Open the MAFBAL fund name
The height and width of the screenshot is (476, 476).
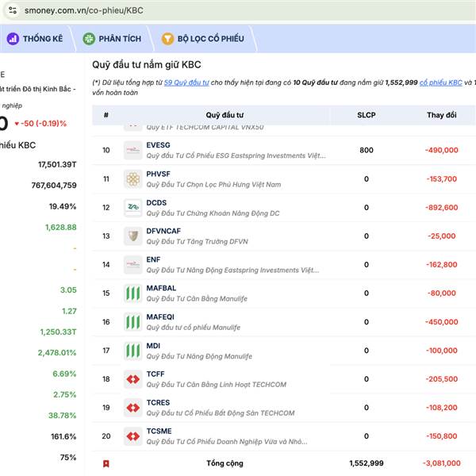(x=161, y=288)
